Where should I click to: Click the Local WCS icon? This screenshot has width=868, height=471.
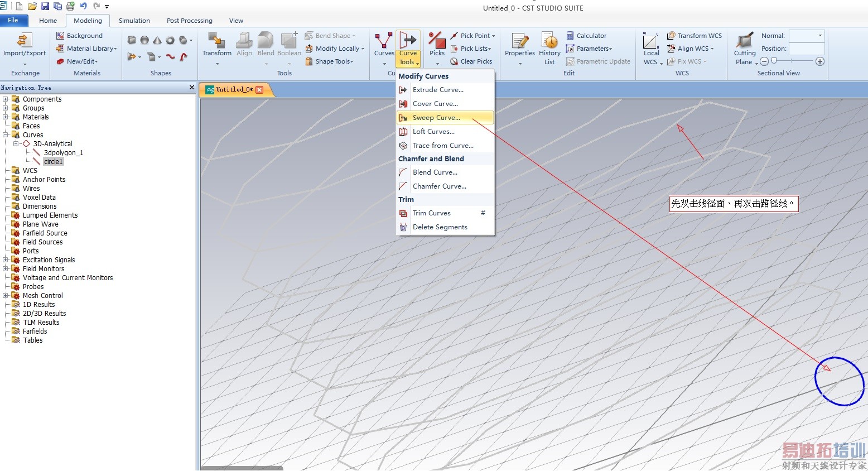pyautogui.click(x=651, y=41)
